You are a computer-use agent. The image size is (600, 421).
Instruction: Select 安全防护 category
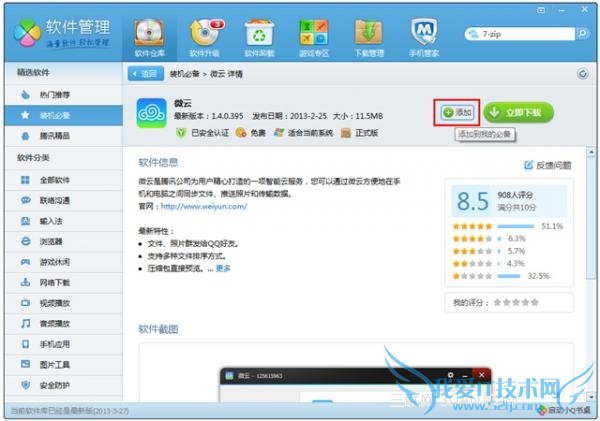64,385
